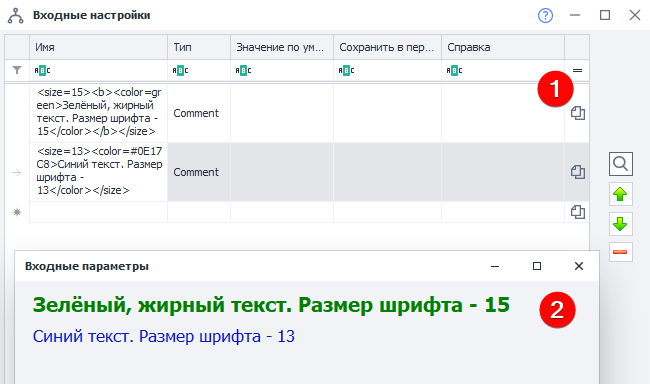Open filter condition in Справка column
This screenshot has width=650, height=384.
point(454,70)
